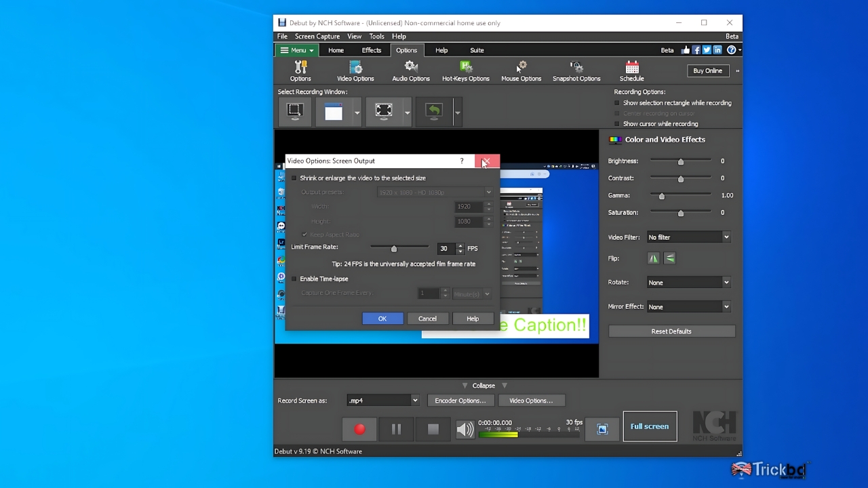This screenshot has width=868, height=488.
Task: Open the Output presets dropdown
Action: click(x=435, y=192)
